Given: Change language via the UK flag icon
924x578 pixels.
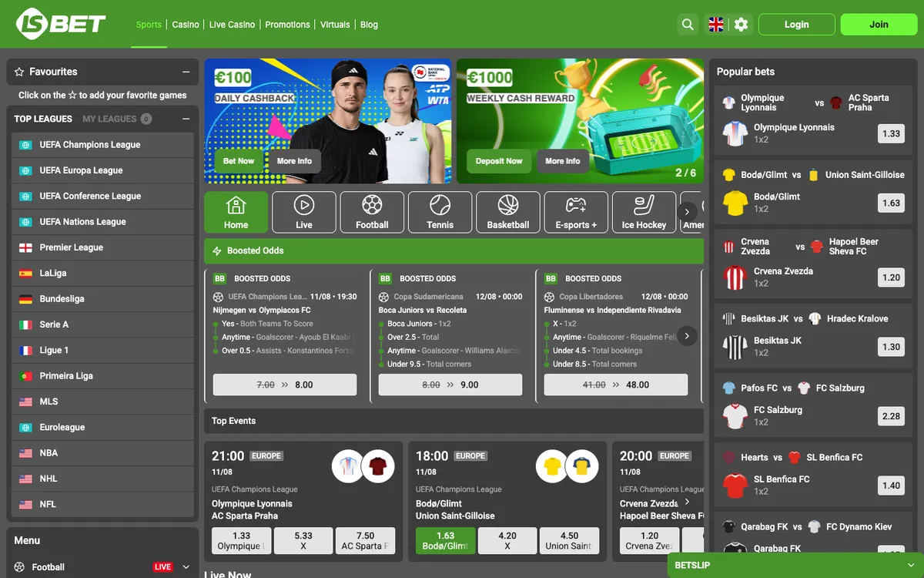Looking at the screenshot, I should tap(716, 25).
